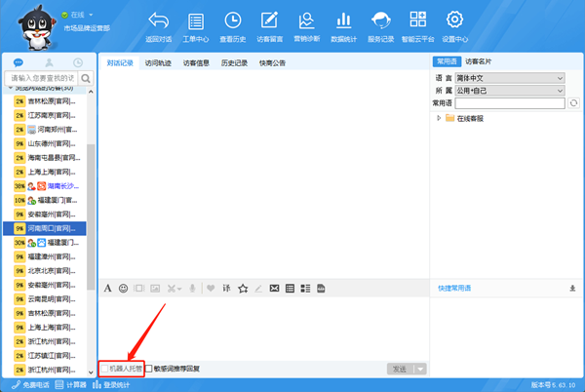Expand 在线客服 folder tree
Viewport: 585px width, 392px height.
pos(440,118)
